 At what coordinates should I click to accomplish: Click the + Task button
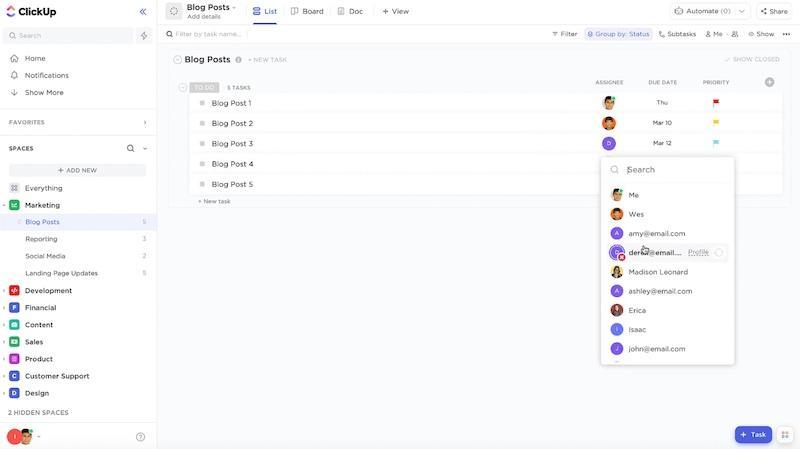tap(753, 435)
